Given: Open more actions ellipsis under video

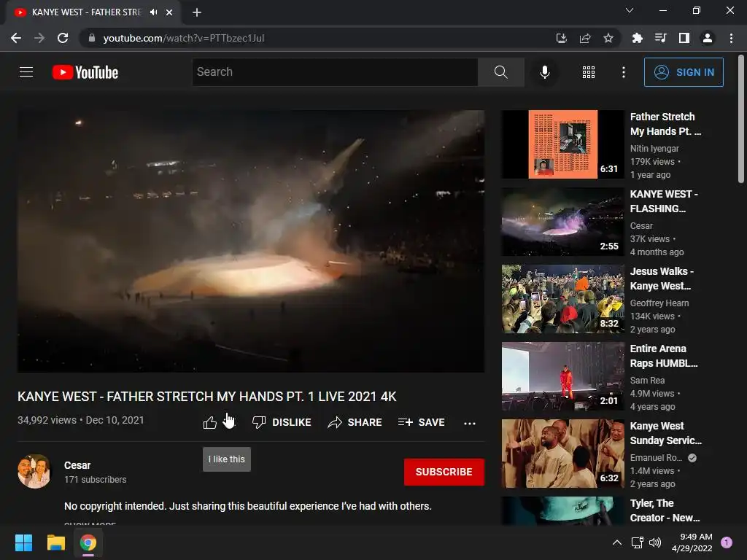Looking at the screenshot, I should 470,423.
